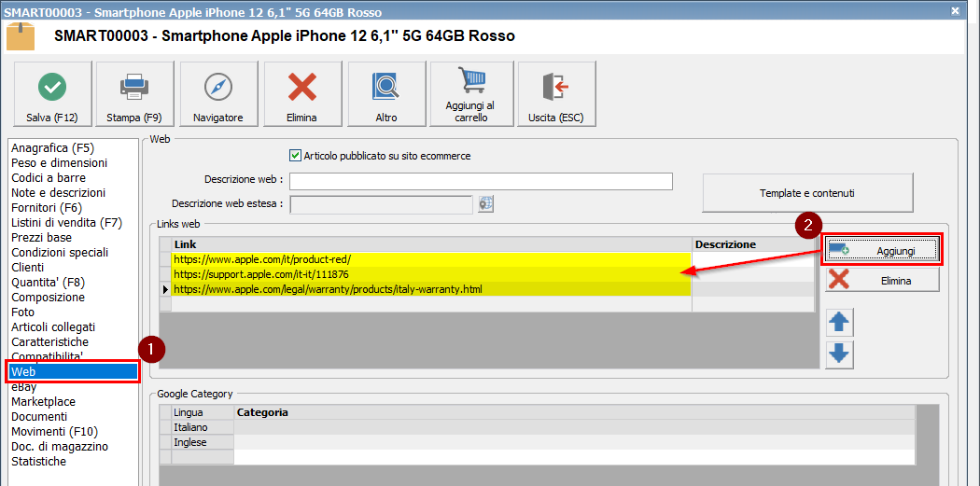Show the Composizione section
This screenshot has width=980, height=486.
[49, 298]
